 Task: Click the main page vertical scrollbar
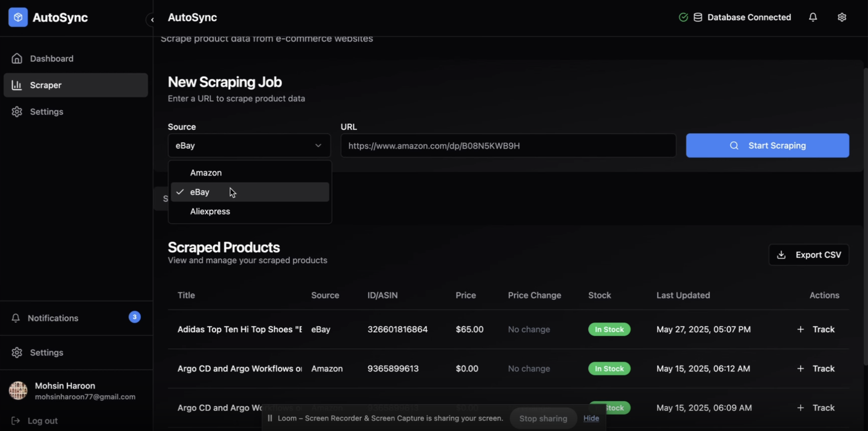866,216
